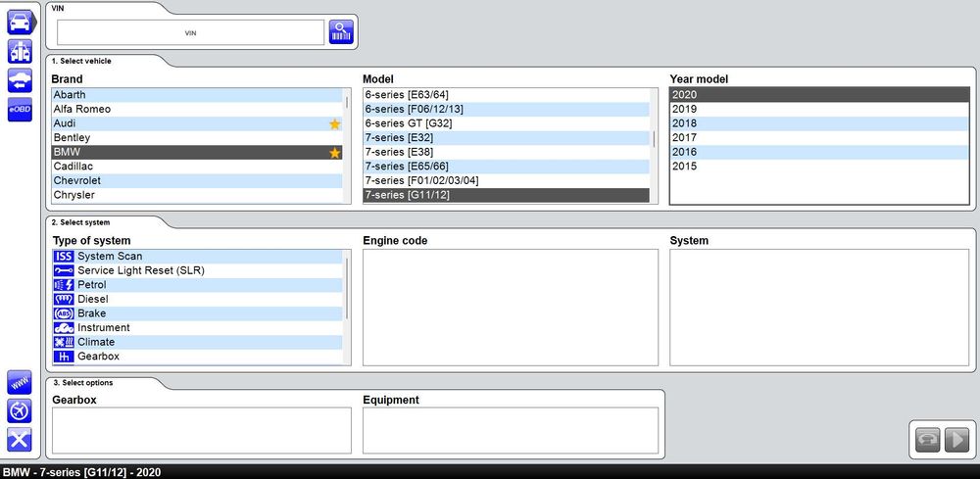The height and width of the screenshot is (479, 980).
Task: Select year model 2017
Action: pyautogui.click(x=819, y=138)
